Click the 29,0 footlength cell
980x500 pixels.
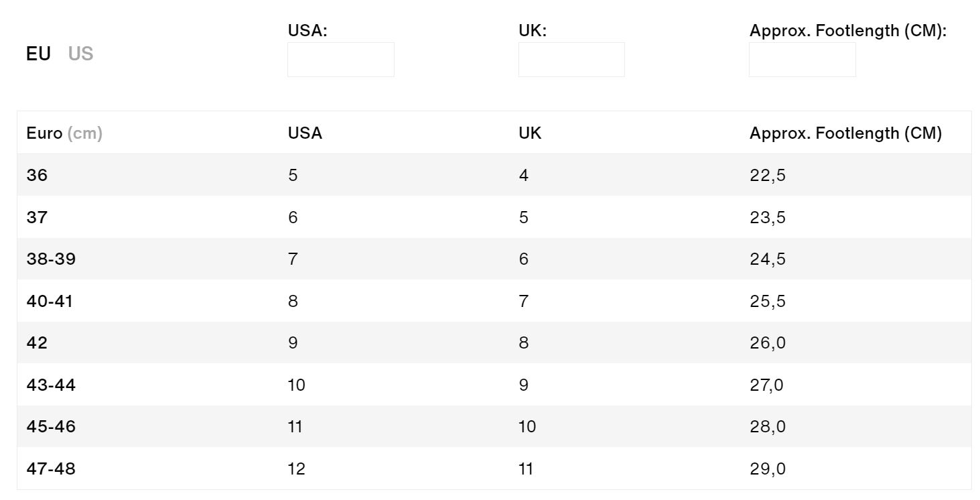point(767,468)
